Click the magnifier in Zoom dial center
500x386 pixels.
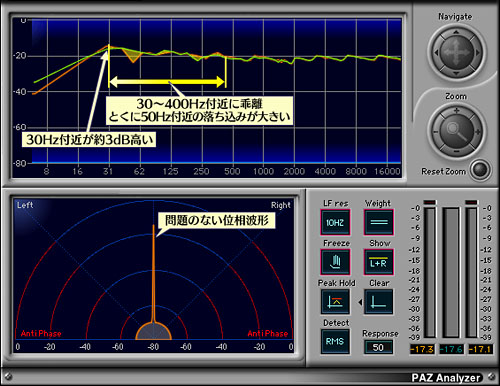[456, 131]
